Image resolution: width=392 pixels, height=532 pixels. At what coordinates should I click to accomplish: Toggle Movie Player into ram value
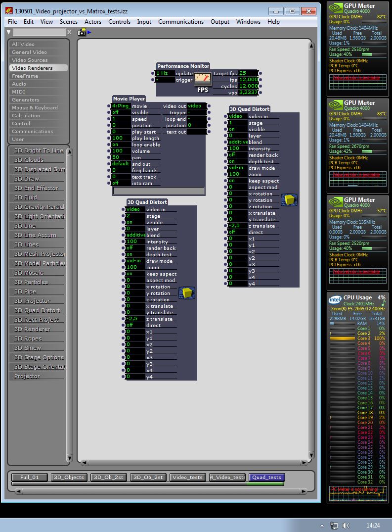click(121, 183)
